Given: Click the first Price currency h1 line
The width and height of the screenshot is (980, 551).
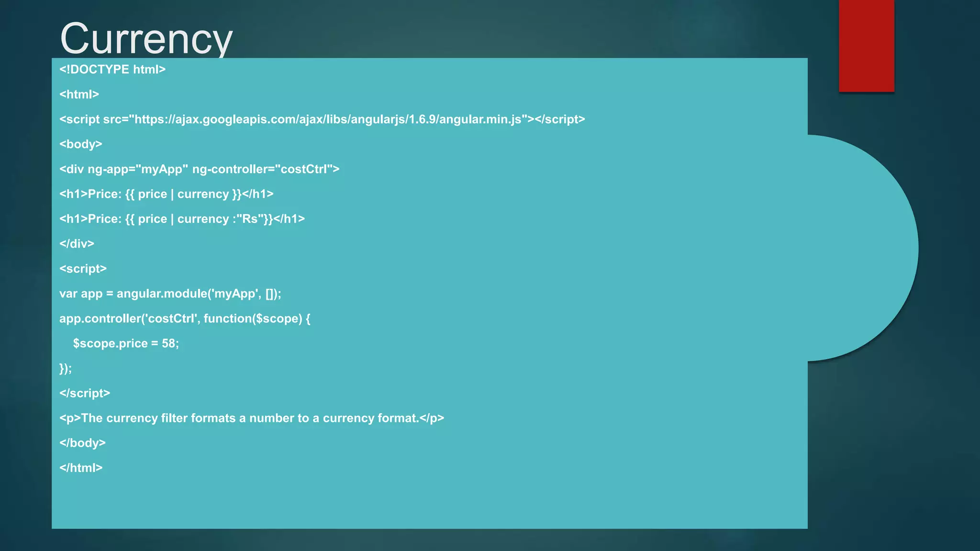Looking at the screenshot, I should pos(166,194).
